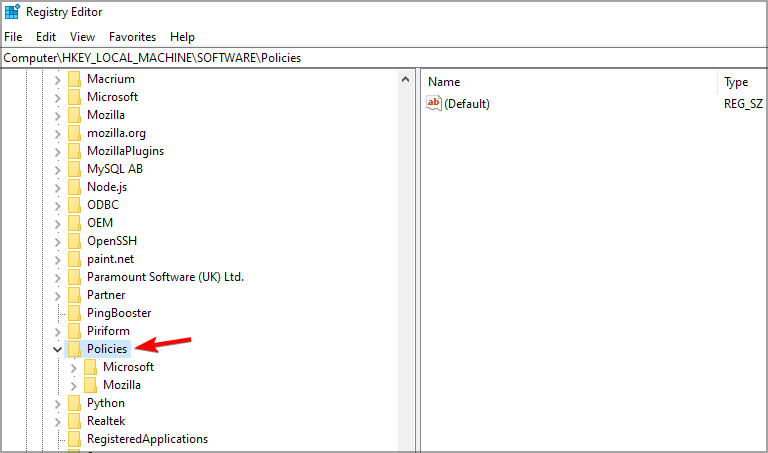Select the Paramount Software (UK) Ltd. key

166,277
